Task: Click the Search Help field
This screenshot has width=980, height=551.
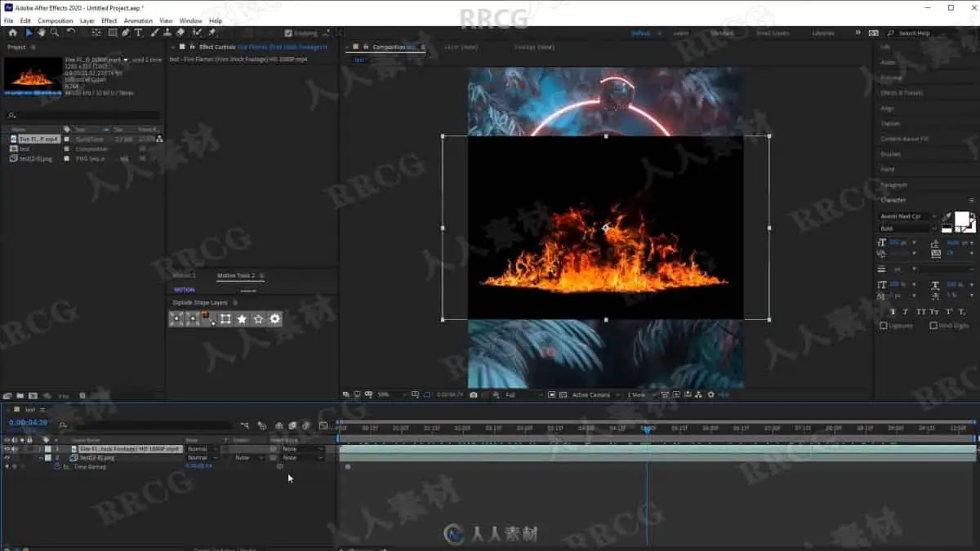Action: [929, 33]
